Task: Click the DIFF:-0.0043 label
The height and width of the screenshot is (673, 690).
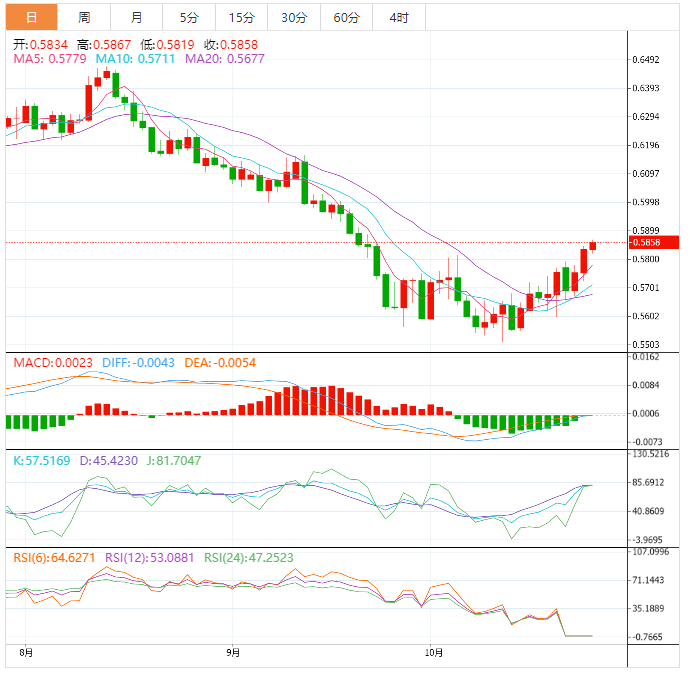Action: [x=138, y=363]
